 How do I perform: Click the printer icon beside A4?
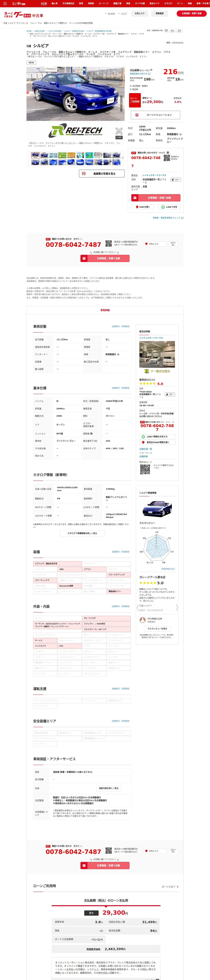(166, 30)
